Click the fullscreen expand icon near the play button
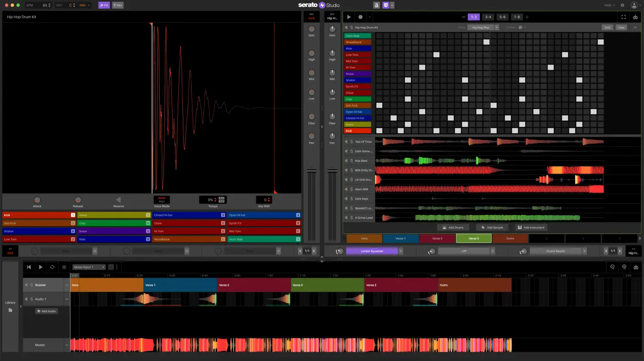644x361 pixels. click(x=623, y=17)
